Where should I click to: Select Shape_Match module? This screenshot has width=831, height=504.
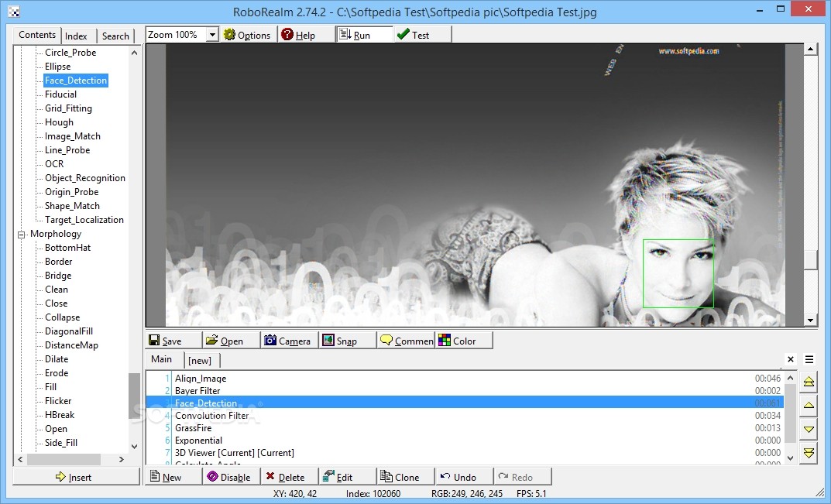tap(72, 206)
